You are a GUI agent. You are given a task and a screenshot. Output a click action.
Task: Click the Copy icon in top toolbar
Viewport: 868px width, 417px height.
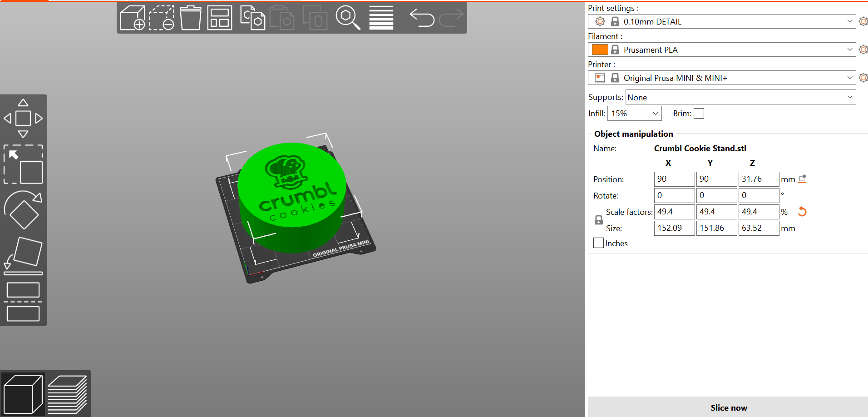[252, 18]
